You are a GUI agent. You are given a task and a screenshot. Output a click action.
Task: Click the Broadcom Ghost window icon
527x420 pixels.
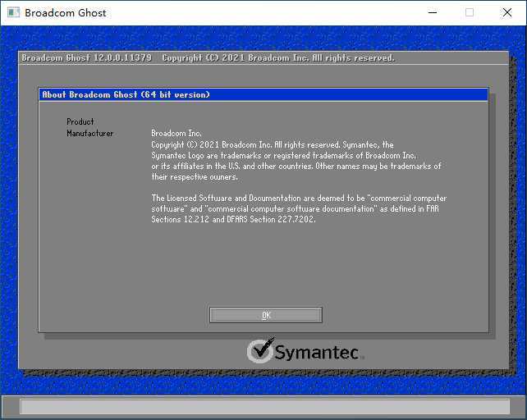(x=13, y=13)
